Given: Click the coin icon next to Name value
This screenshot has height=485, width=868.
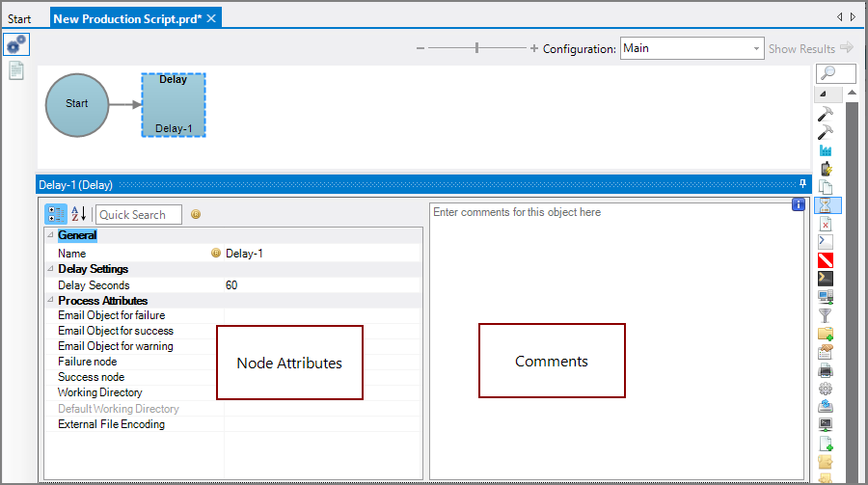Looking at the screenshot, I should 216,253.
